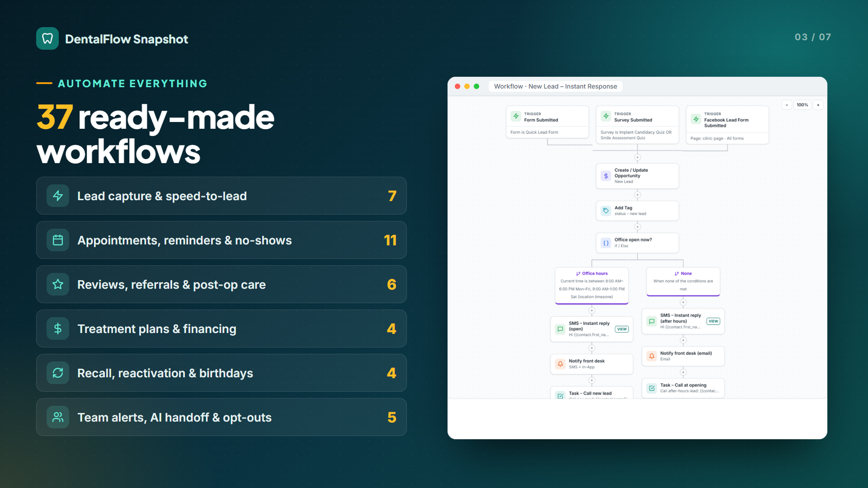This screenshot has height=488, width=868.
Task: Click the people icon beside Team alerts
Action: pyautogui.click(x=58, y=417)
